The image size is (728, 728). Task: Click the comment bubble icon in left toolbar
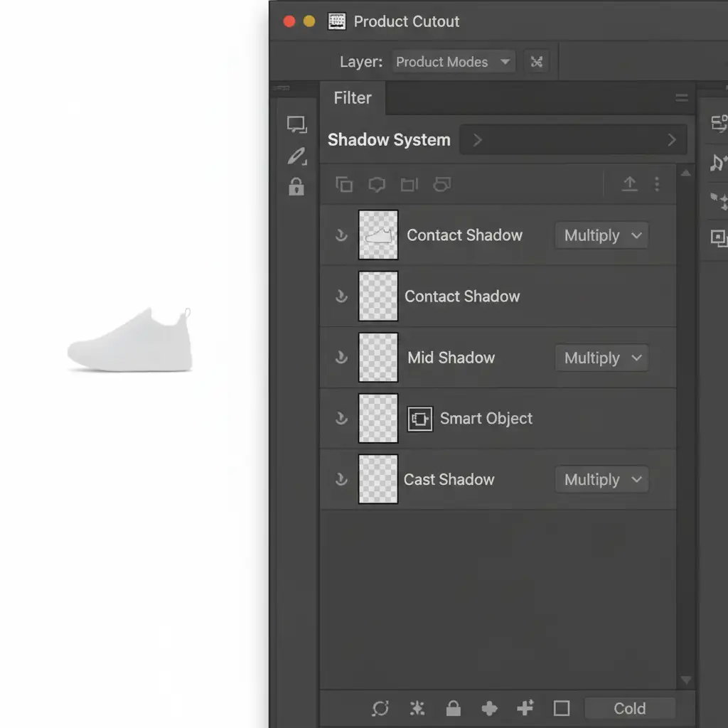tap(296, 125)
